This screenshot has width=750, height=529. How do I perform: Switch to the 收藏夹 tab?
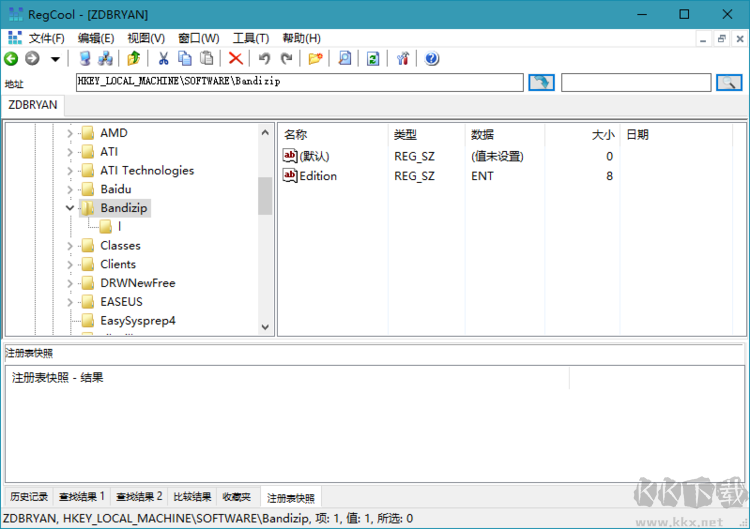click(237, 497)
